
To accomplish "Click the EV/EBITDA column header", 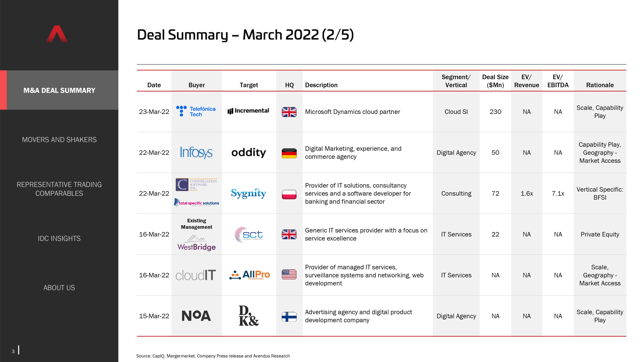I will point(558,81).
